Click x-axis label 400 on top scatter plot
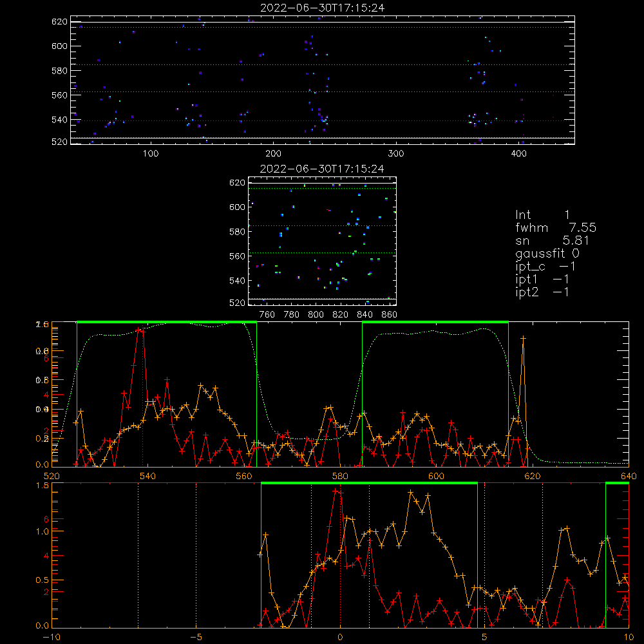Viewport: 644px width, 644px height. pos(518,153)
